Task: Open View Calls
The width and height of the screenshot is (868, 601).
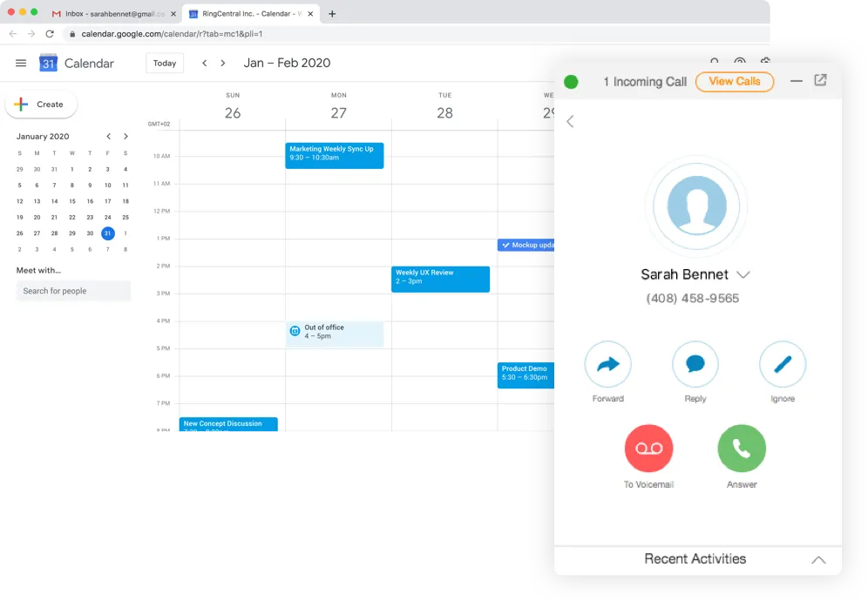Action: click(735, 81)
